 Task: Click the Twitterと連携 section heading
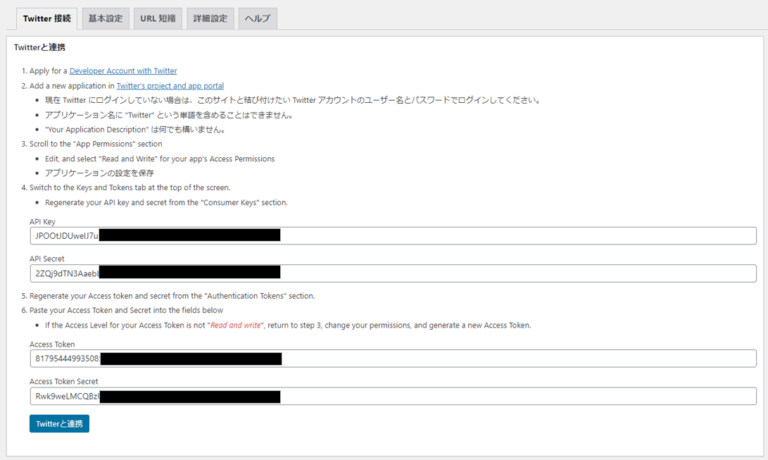pos(40,47)
